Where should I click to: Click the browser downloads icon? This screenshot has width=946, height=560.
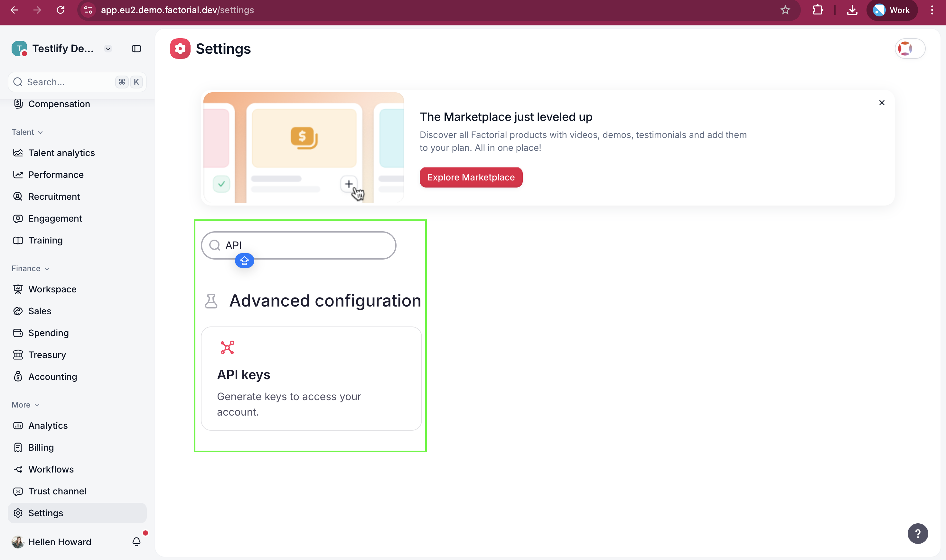(852, 10)
